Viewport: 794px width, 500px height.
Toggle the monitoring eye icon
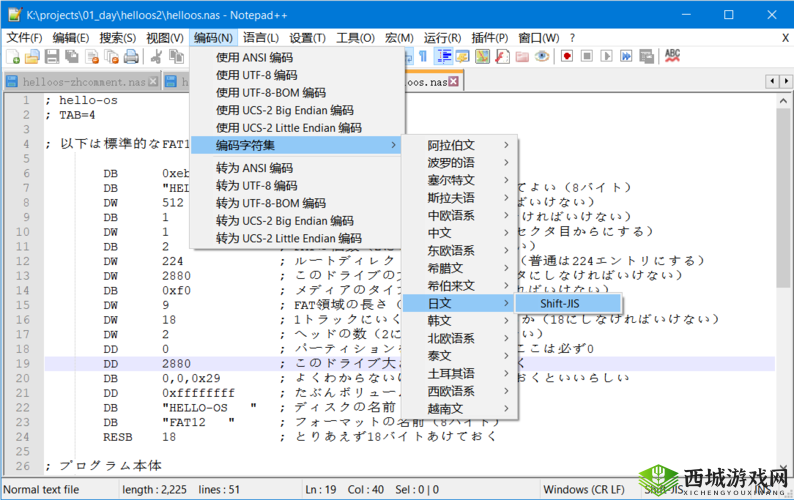tap(541, 57)
